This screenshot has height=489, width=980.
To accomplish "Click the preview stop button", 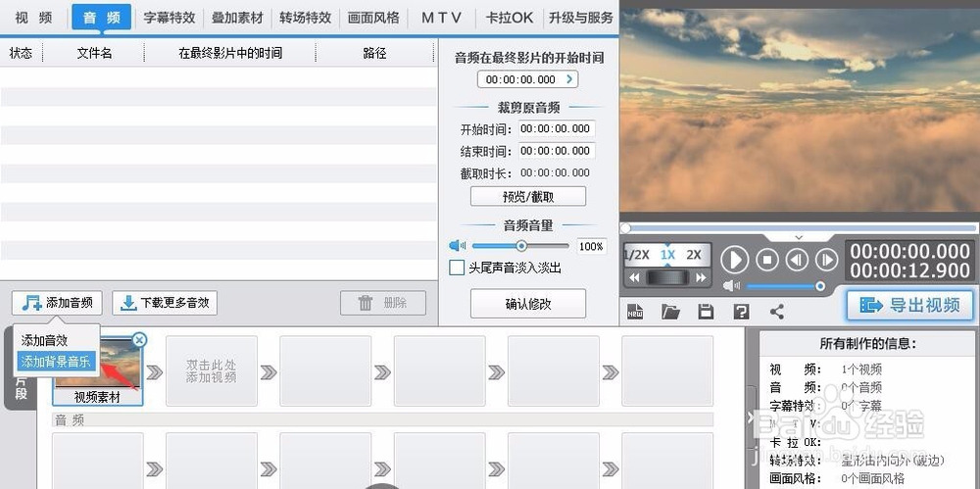I will (x=767, y=259).
